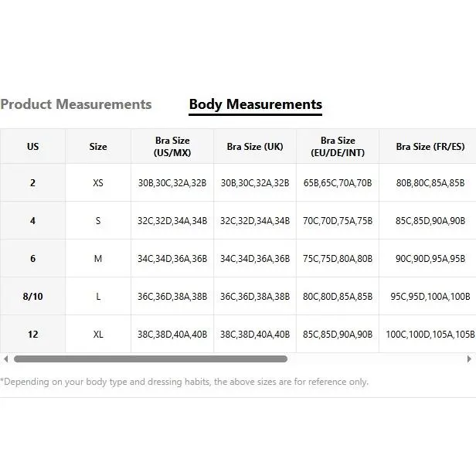Viewport: 476px width, 476px height.
Task: Click the horizontal scrollbar thumb under the table
Action: click(x=151, y=359)
